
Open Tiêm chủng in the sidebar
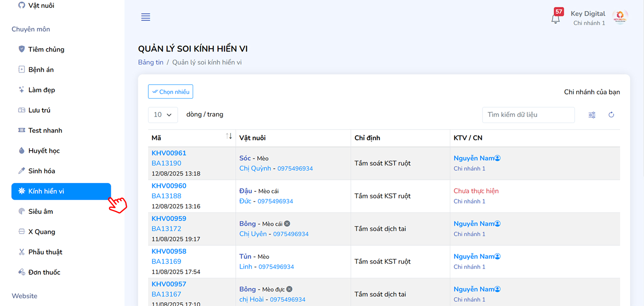(x=46, y=50)
